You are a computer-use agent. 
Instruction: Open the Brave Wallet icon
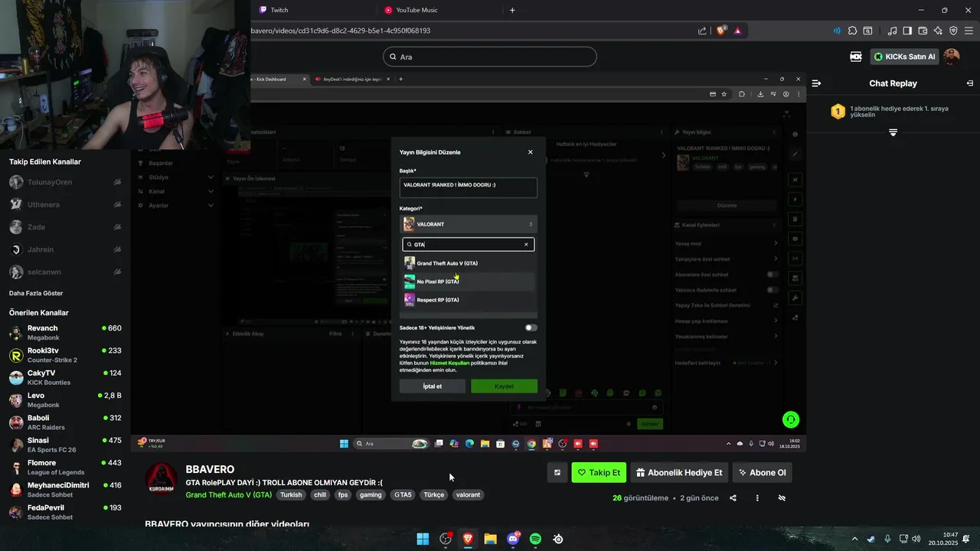pyautogui.click(x=923, y=31)
